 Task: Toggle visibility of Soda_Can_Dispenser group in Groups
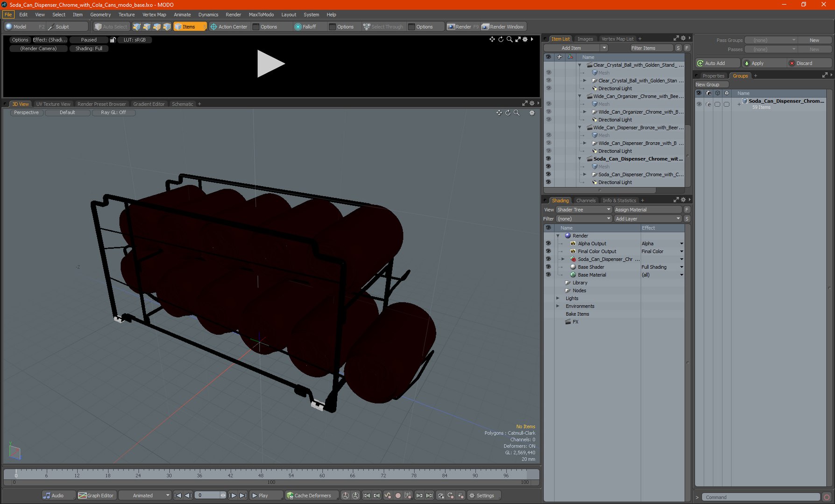[699, 104]
